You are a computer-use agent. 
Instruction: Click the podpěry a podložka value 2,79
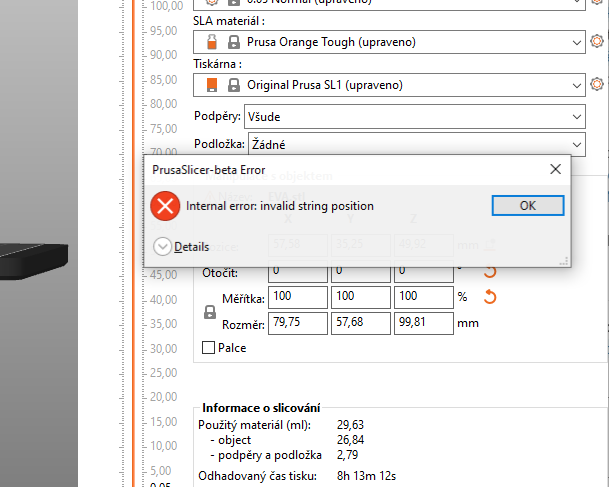347,455
